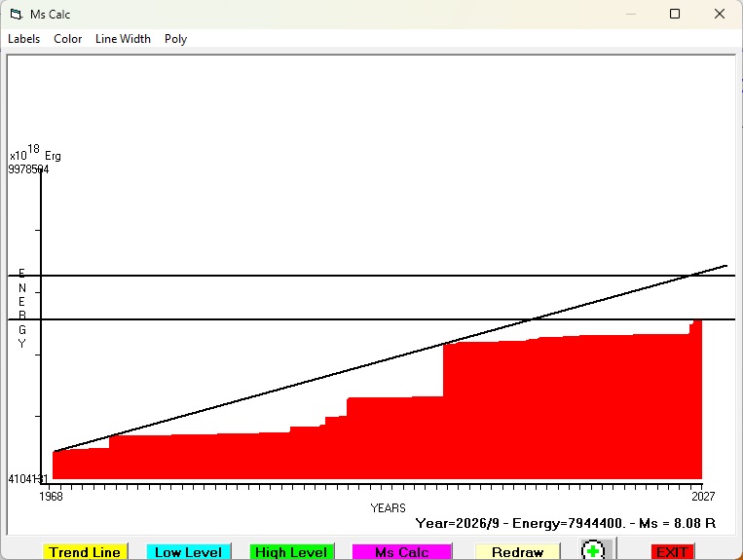Click the red EXIT button
Image resolution: width=743 pixels, height=560 pixels.
coord(672,552)
